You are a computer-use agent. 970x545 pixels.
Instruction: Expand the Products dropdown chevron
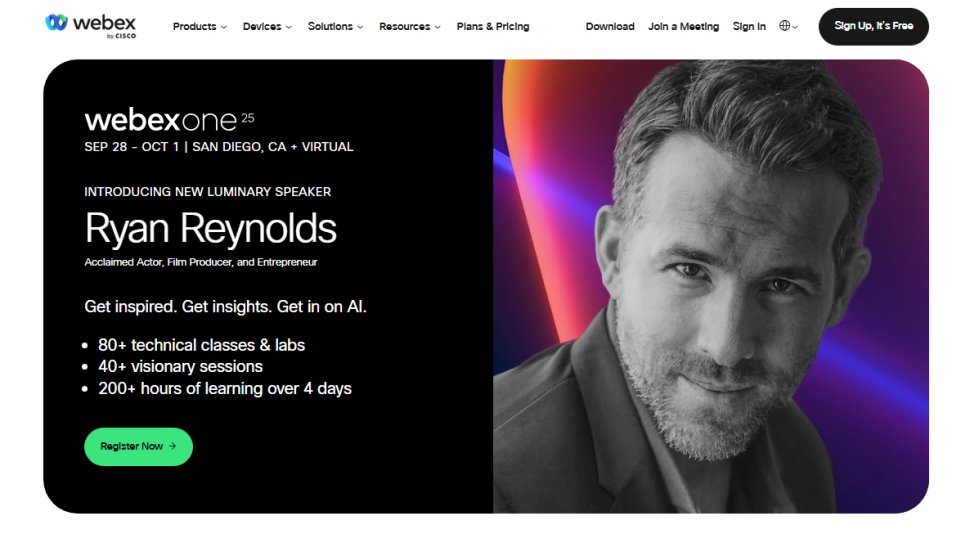pos(224,27)
